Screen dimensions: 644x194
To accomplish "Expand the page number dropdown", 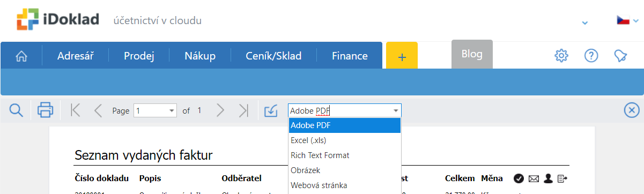I will [172, 111].
